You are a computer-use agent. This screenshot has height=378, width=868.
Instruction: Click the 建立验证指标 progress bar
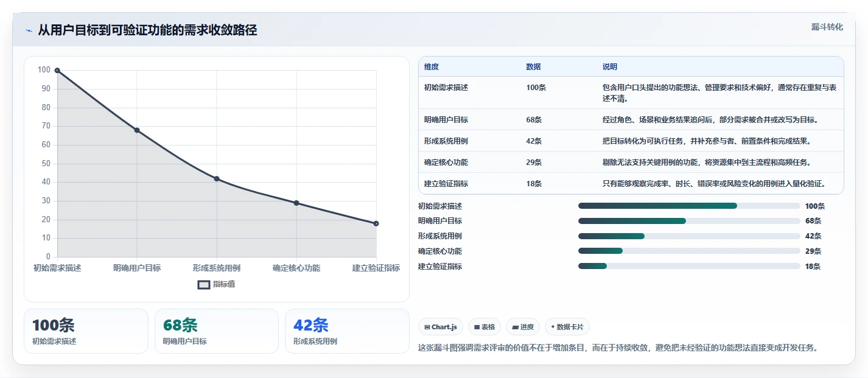pos(689,266)
